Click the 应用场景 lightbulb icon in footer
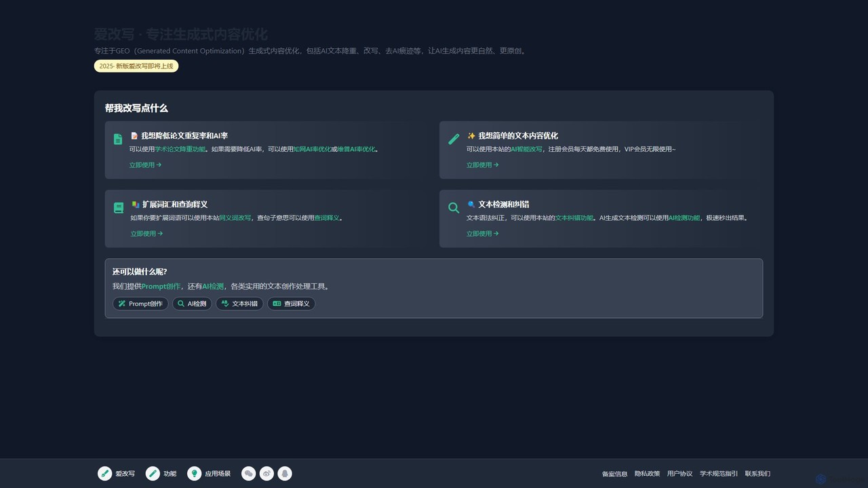Screen dimensions: 868x488 pyautogui.click(x=194, y=473)
